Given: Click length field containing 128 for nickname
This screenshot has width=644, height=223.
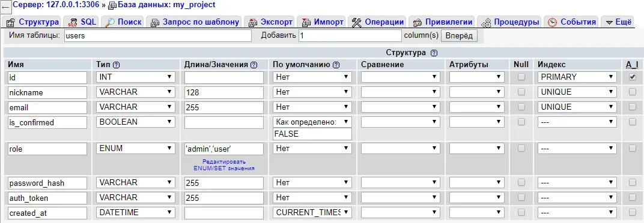Looking at the screenshot, I should click(x=224, y=93).
